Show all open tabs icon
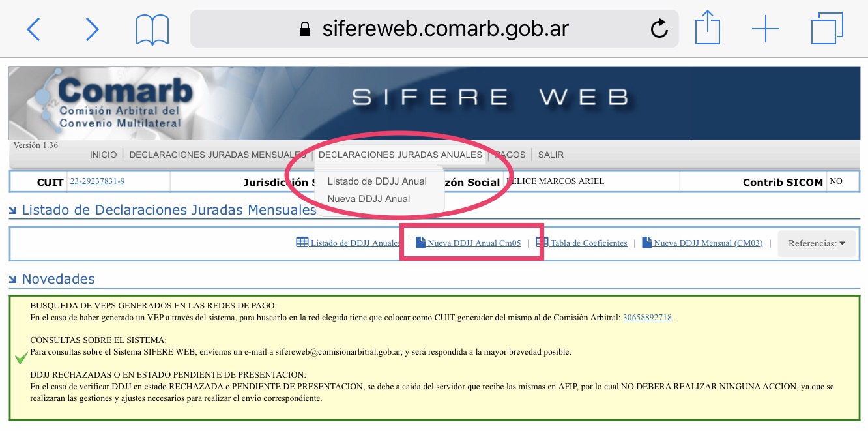Viewport: 868px width, 431px height. [x=827, y=29]
